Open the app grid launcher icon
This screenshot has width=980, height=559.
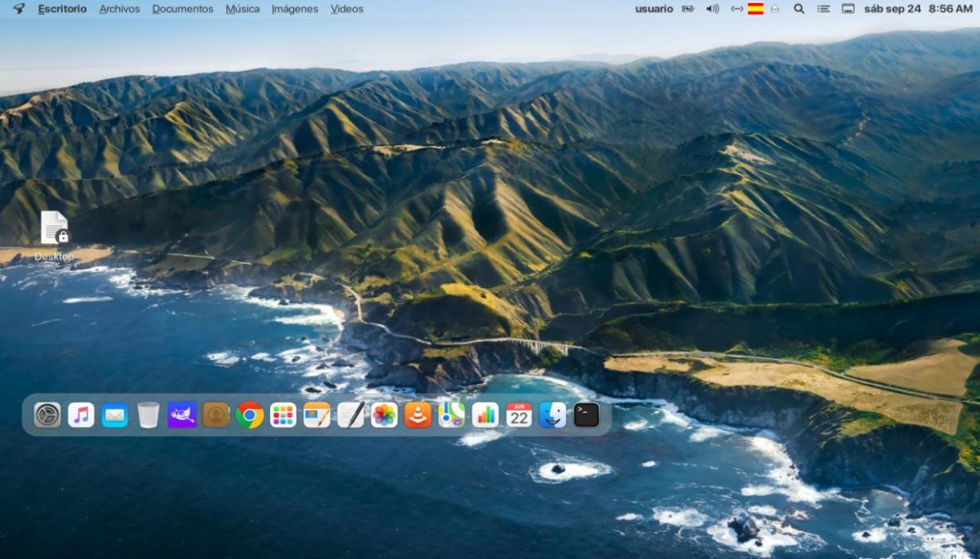point(283,415)
